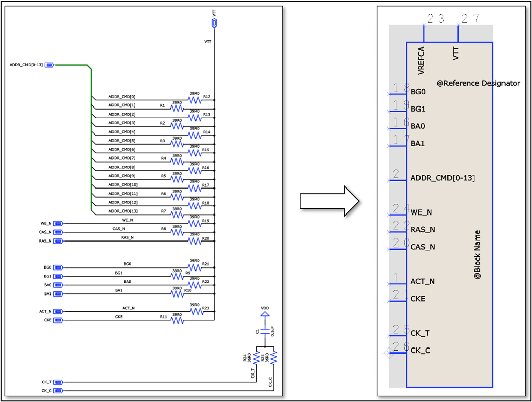
Task: Click the ACT_N input port on the left schematic
Action: pyautogui.click(x=58, y=311)
